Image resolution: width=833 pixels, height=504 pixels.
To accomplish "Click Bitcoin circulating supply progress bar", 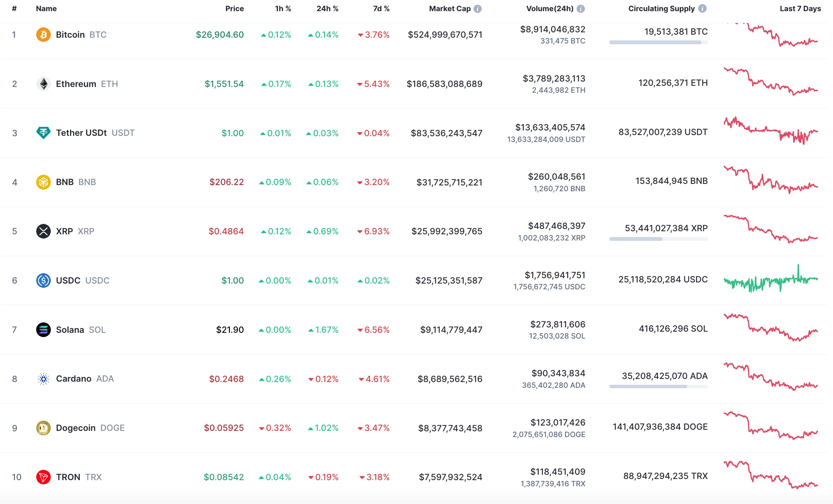I will 658,42.
